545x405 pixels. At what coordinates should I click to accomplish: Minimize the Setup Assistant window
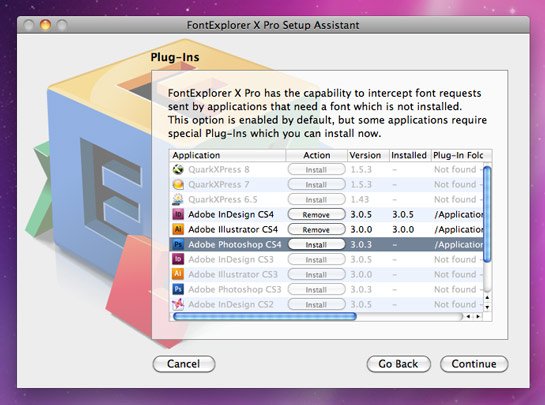pyautogui.click(x=45, y=25)
